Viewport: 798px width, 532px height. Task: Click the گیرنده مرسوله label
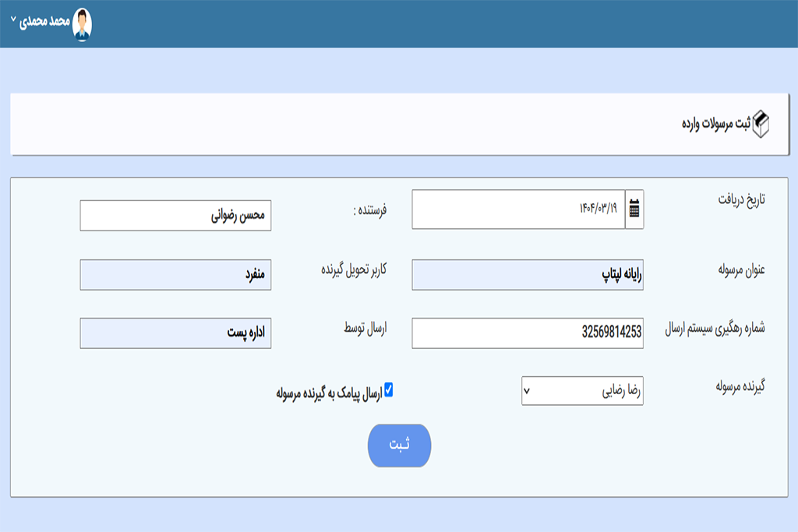click(740, 386)
